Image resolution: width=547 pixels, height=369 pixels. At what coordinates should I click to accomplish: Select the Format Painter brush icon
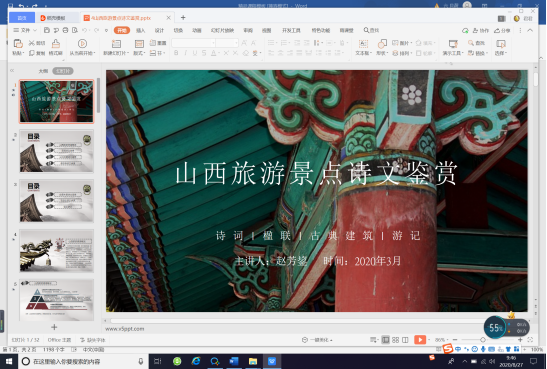click(55, 44)
